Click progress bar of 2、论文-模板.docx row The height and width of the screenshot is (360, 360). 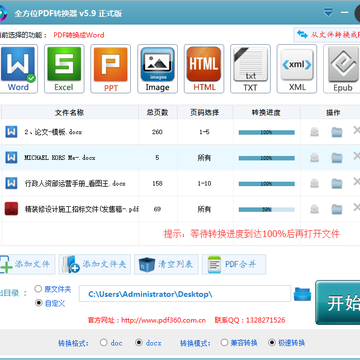pos(267,132)
